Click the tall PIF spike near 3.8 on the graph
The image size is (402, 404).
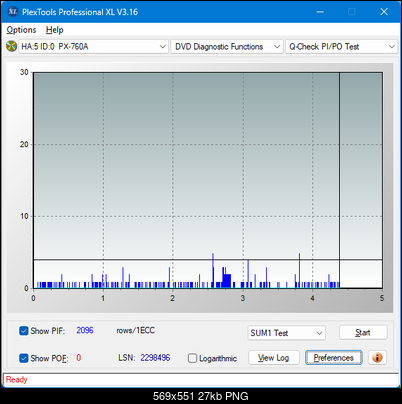click(x=299, y=270)
